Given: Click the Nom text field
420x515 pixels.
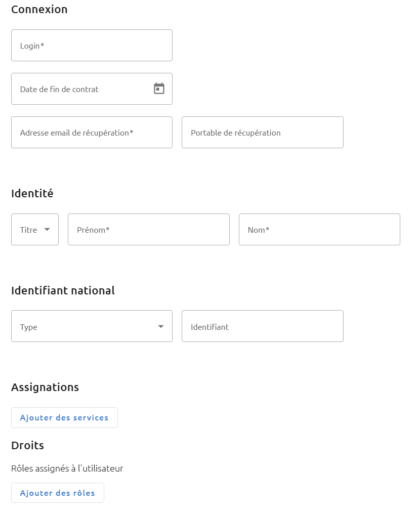Looking at the screenshot, I should click(x=319, y=230).
